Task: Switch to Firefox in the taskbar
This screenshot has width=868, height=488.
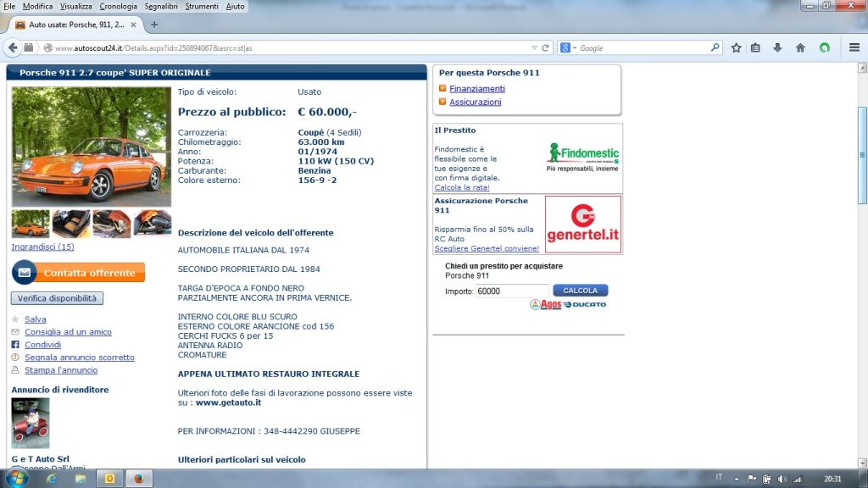Action: click(138, 479)
